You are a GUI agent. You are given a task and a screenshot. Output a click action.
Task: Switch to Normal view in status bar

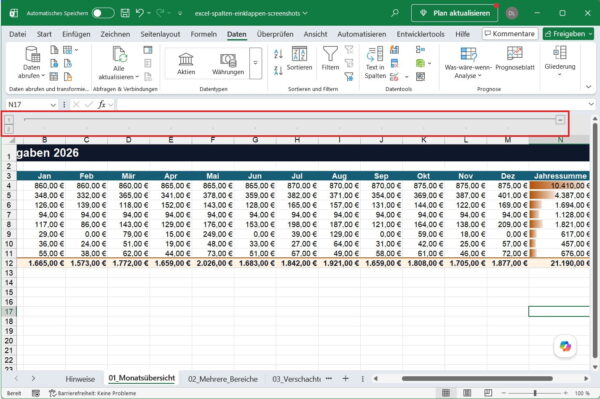pyautogui.click(x=446, y=393)
